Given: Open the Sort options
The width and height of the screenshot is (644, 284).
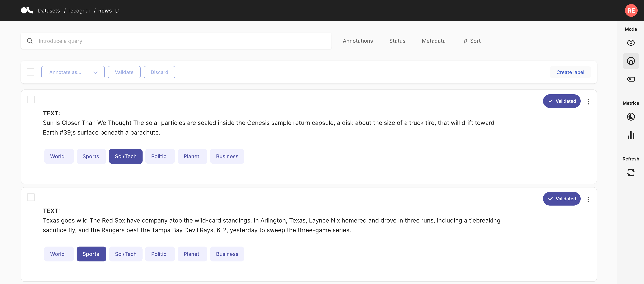Looking at the screenshot, I should click(x=472, y=41).
